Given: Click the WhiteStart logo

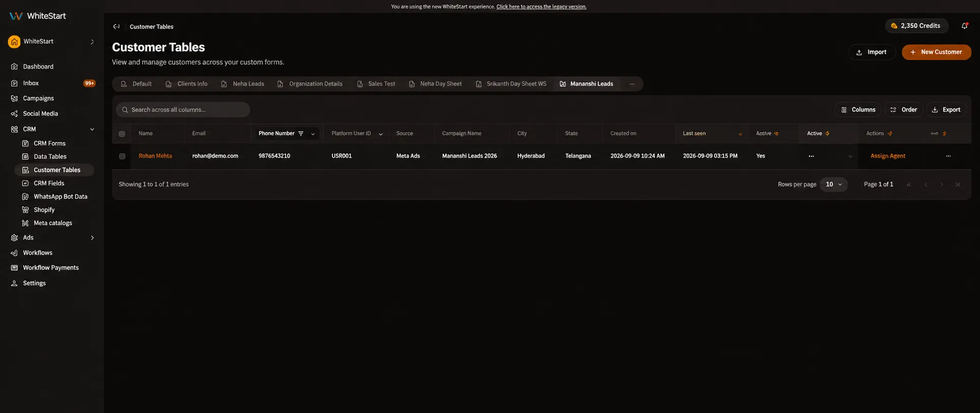Looking at the screenshot, I should pyautogui.click(x=38, y=16).
